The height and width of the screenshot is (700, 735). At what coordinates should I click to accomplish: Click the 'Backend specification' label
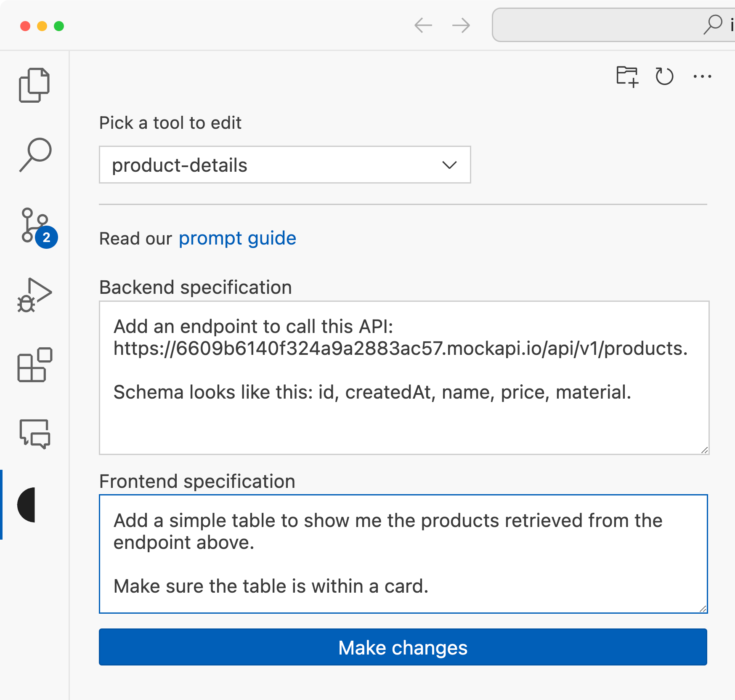click(196, 287)
